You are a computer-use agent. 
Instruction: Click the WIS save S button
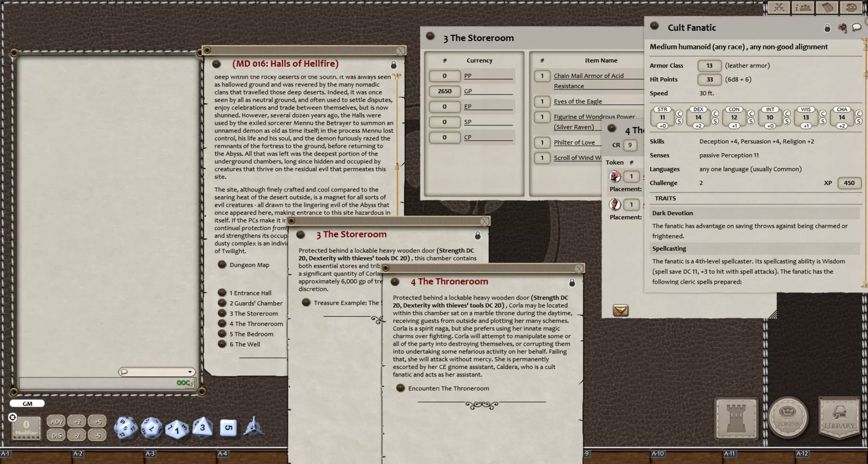tap(823, 122)
